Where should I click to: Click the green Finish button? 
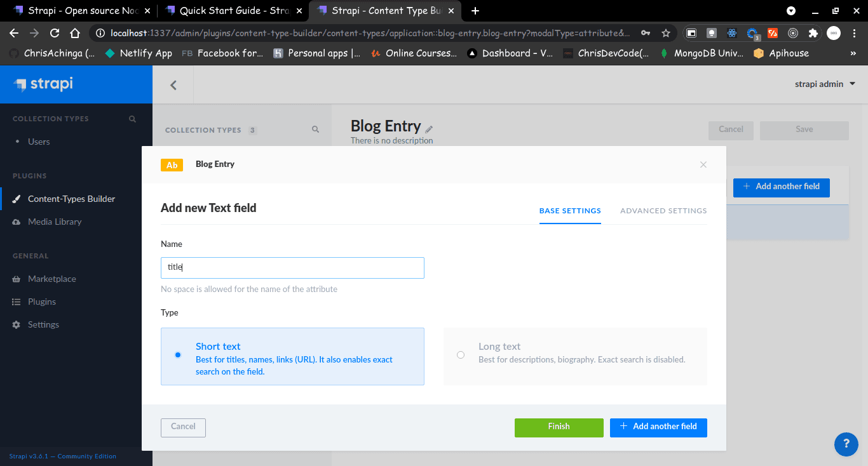pyautogui.click(x=559, y=427)
